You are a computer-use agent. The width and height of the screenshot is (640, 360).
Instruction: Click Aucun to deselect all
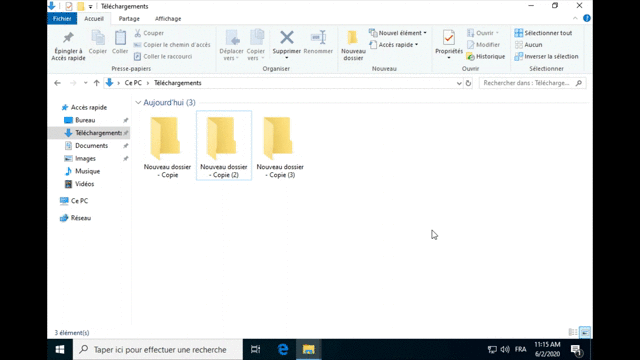529,44
